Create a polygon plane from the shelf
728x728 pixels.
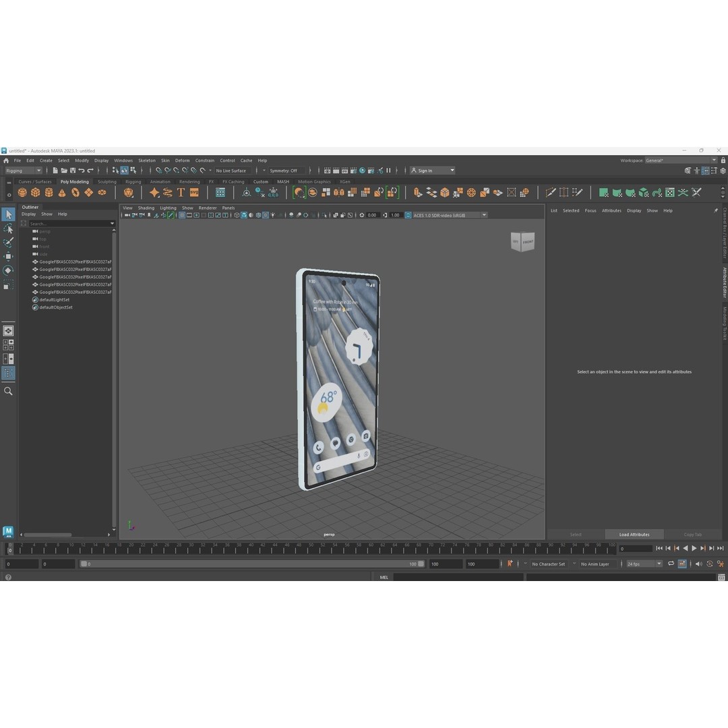pos(88,193)
